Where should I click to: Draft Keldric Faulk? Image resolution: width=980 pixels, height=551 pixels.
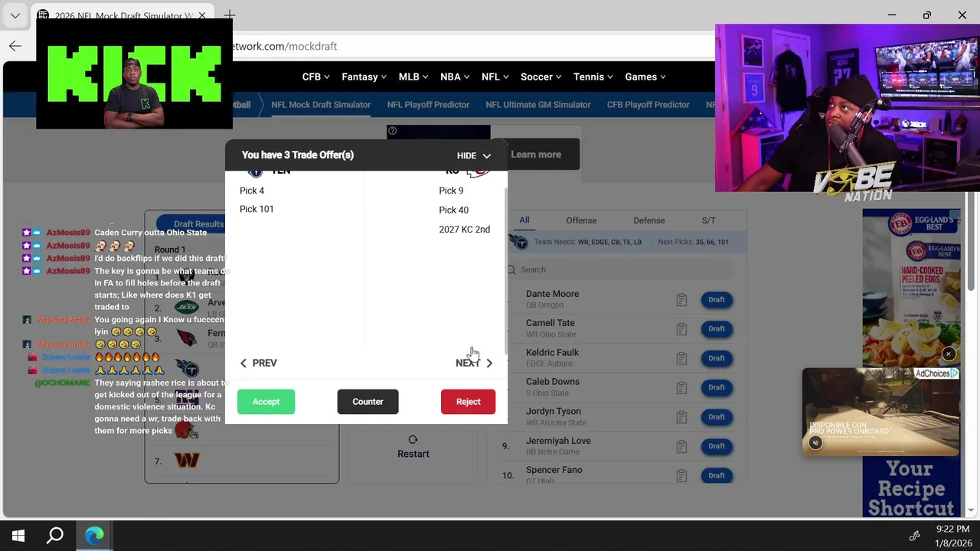[x=717, y=358]
